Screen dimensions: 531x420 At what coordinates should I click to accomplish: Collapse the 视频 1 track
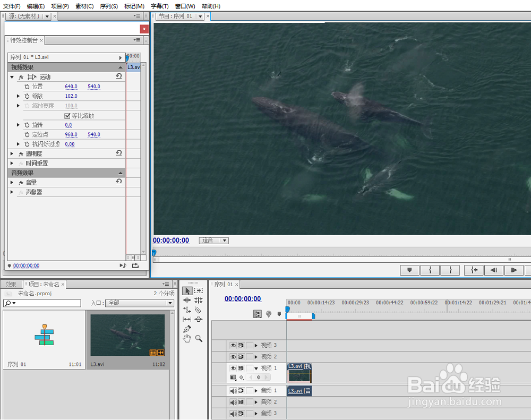[256, 368]
